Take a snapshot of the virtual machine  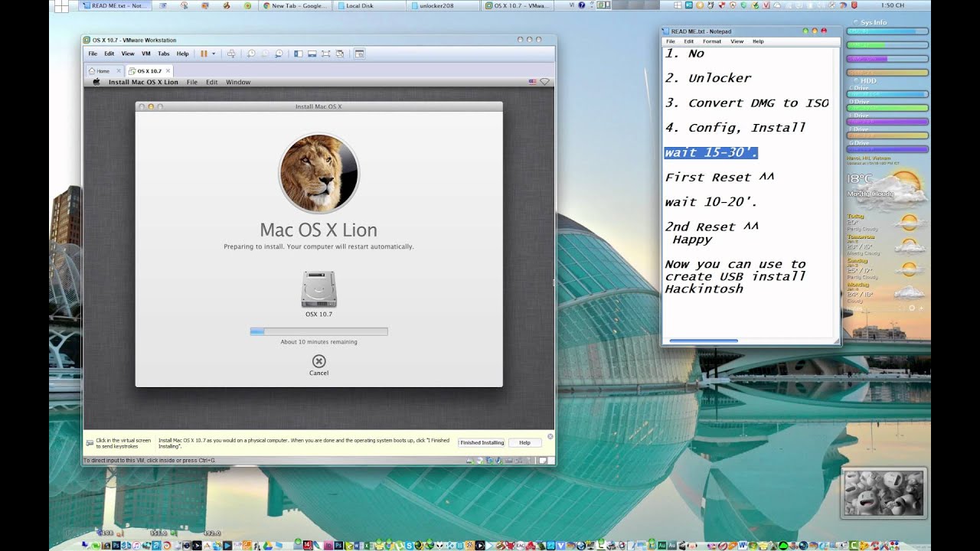(251, 54)
